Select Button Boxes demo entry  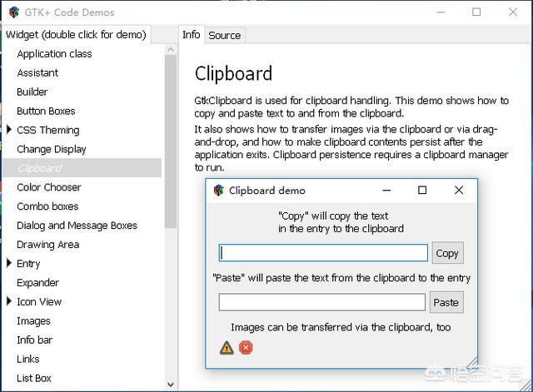[46, 111]
